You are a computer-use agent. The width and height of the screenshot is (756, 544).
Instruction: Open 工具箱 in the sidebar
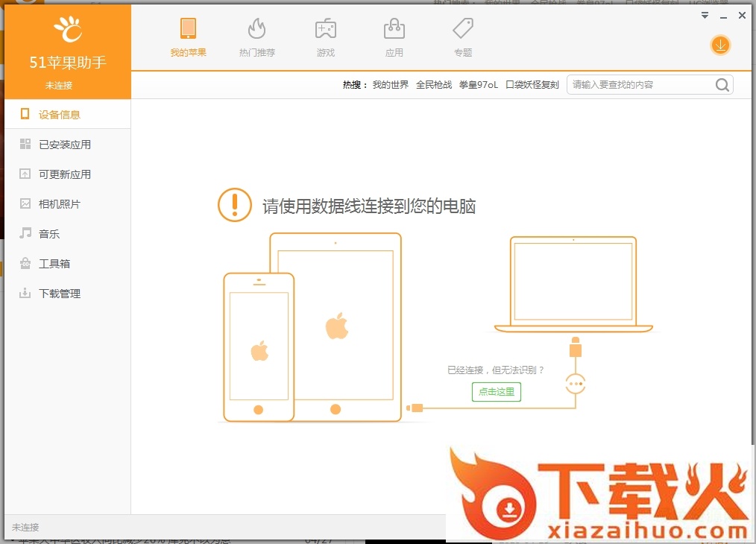click(68, 264)
